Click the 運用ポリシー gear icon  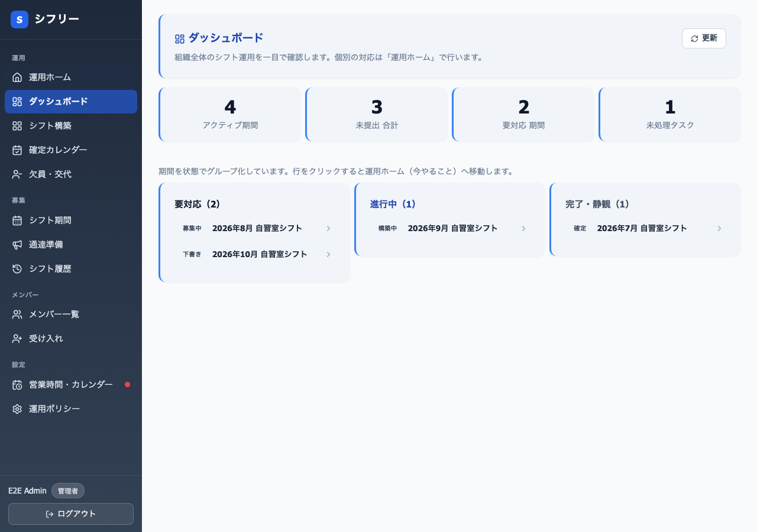tap(17, 409)
